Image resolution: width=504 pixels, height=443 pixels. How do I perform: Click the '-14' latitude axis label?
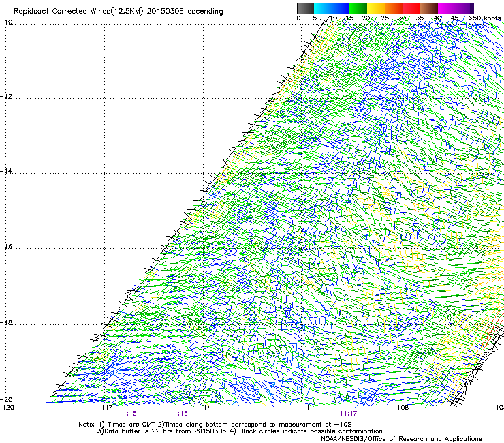click(6, 171)
